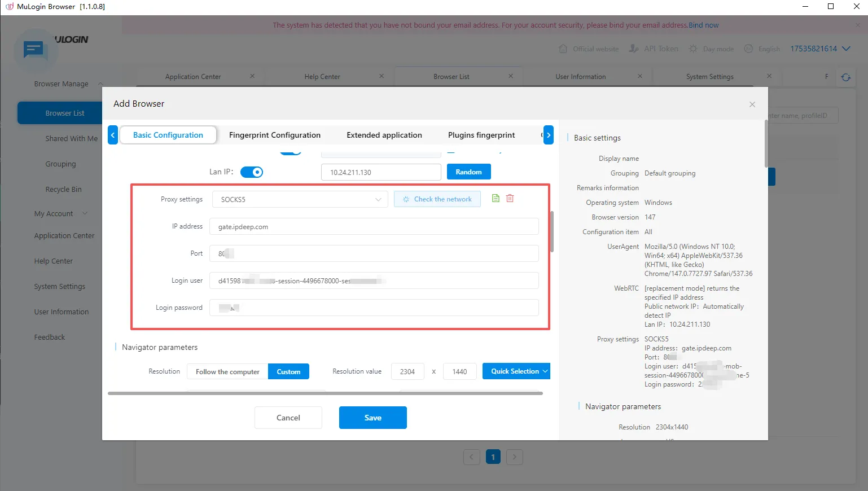Close the Application Center tab
The image size is (868, 491).
coord(252,76)
